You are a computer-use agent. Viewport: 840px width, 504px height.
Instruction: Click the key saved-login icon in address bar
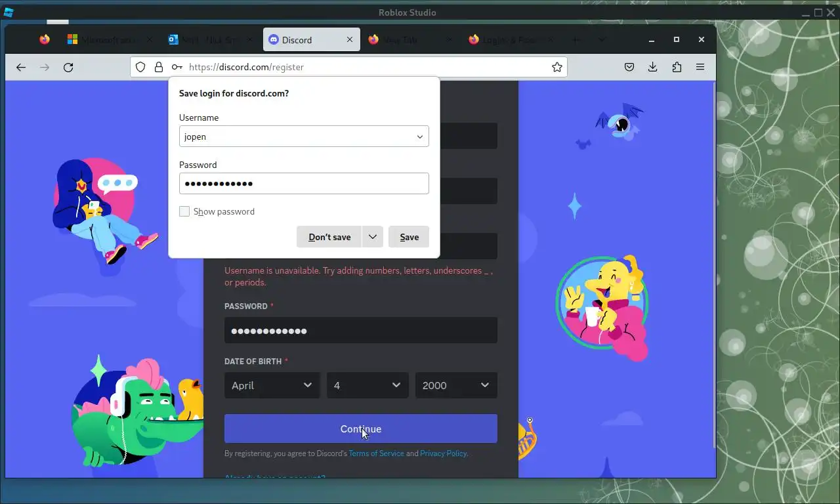pyautogui.click(x=177, y=67)
